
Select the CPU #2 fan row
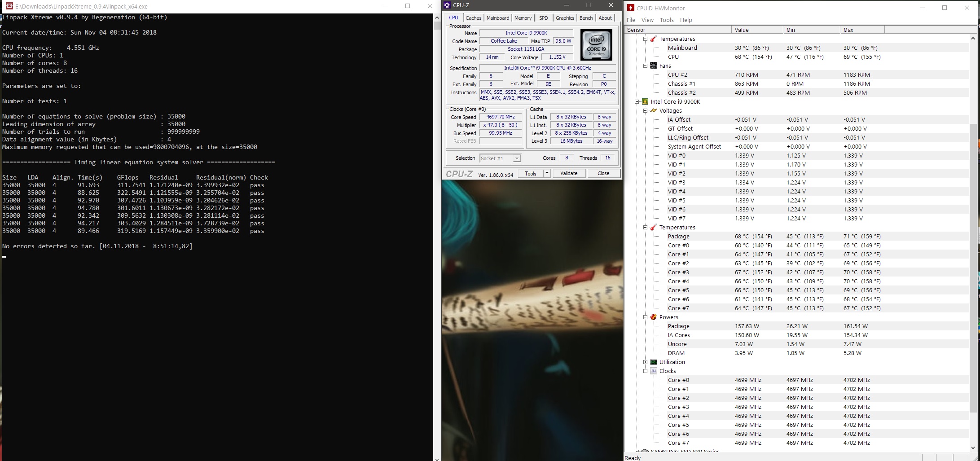pyautogui.click(x=797, y=75)
